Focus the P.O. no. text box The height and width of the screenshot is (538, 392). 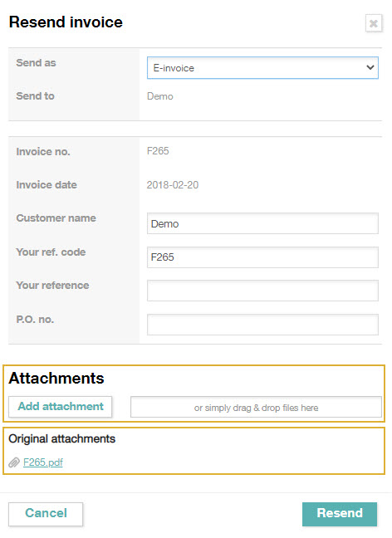pos(262,325)
